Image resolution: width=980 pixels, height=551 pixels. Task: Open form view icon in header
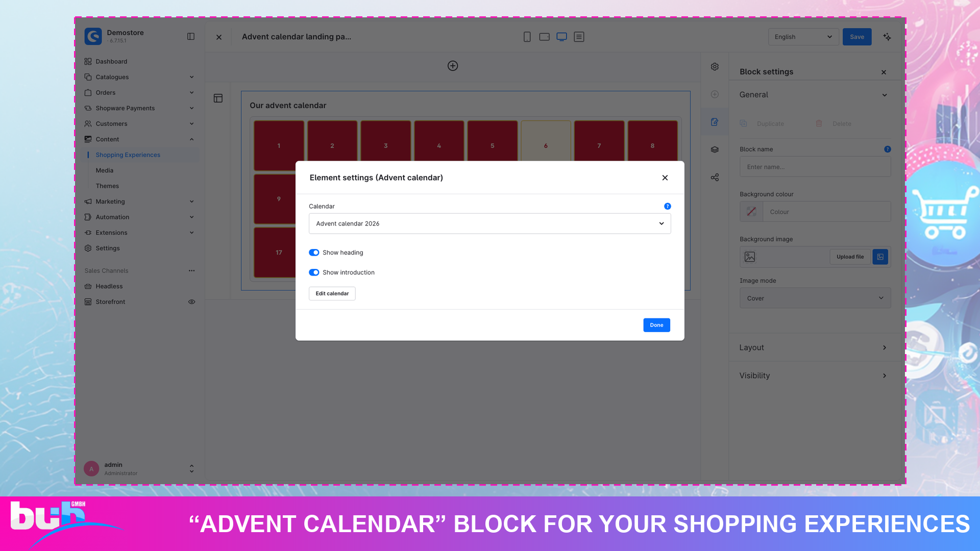tap(579, 37)
